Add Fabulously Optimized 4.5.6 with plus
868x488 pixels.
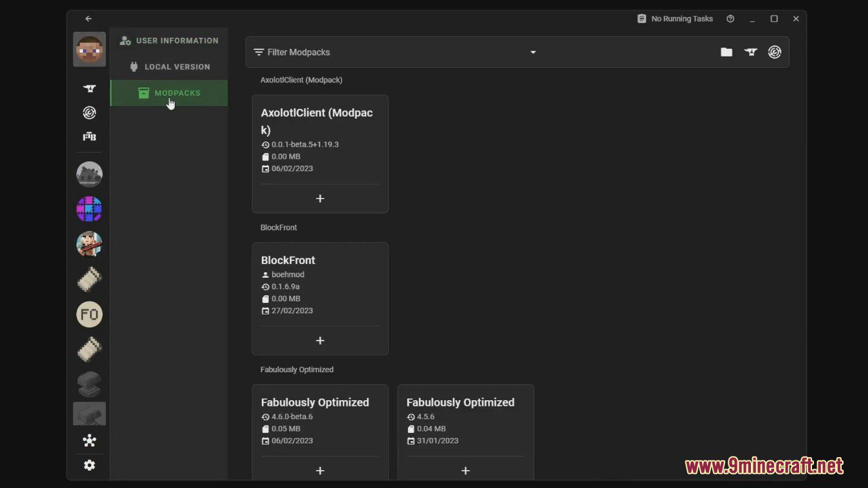pos(466,471)
